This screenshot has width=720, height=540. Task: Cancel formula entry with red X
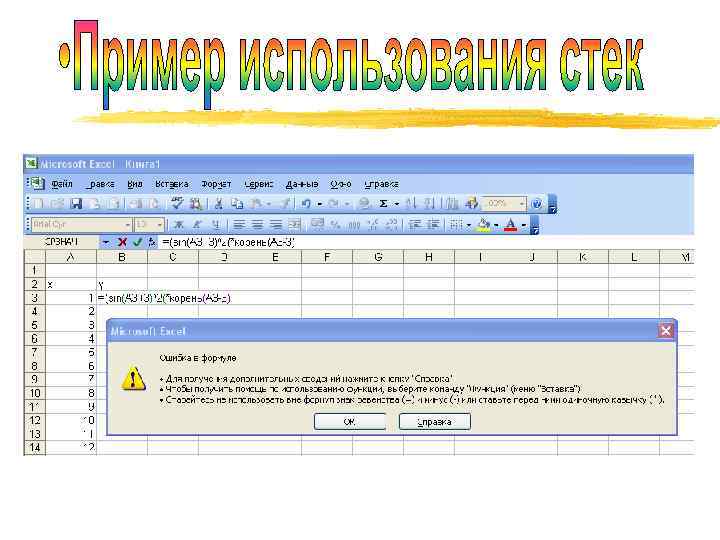[x=122, y=242]
